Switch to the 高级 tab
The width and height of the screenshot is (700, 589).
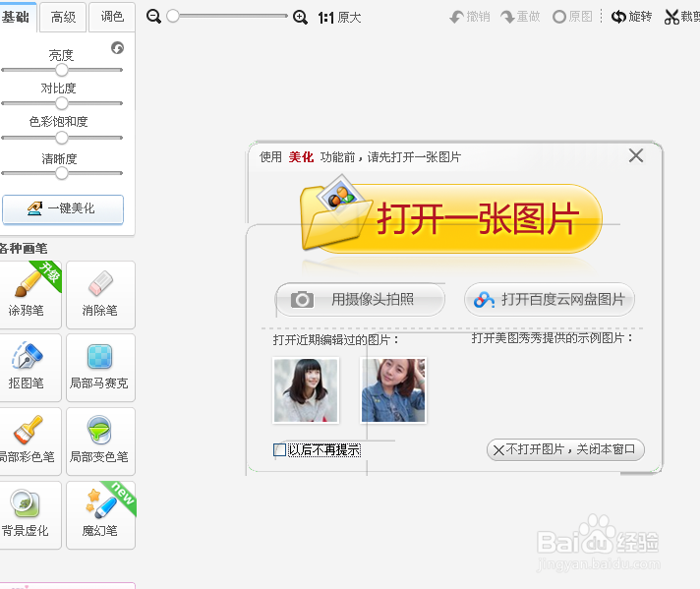click(63, 17)
